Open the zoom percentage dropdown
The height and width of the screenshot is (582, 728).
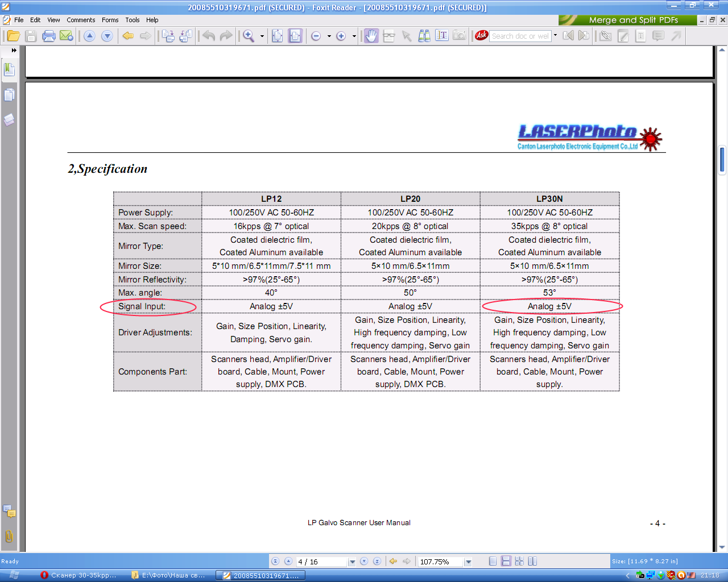click(468, 562)
